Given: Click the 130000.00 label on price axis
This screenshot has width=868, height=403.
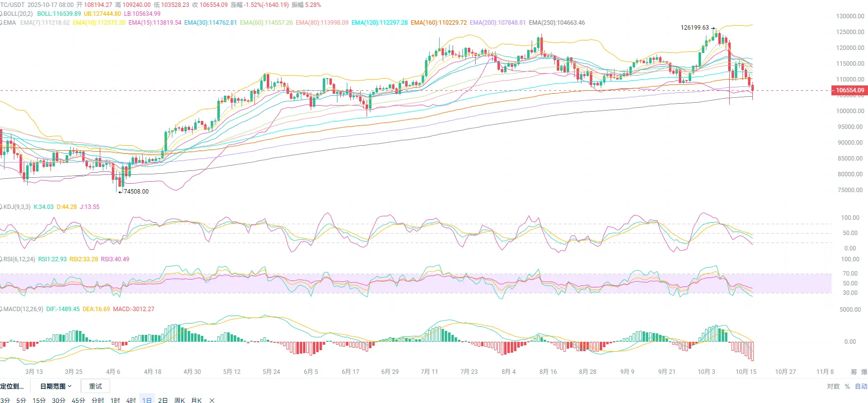Looking at the screenshot, I should 850,16.
